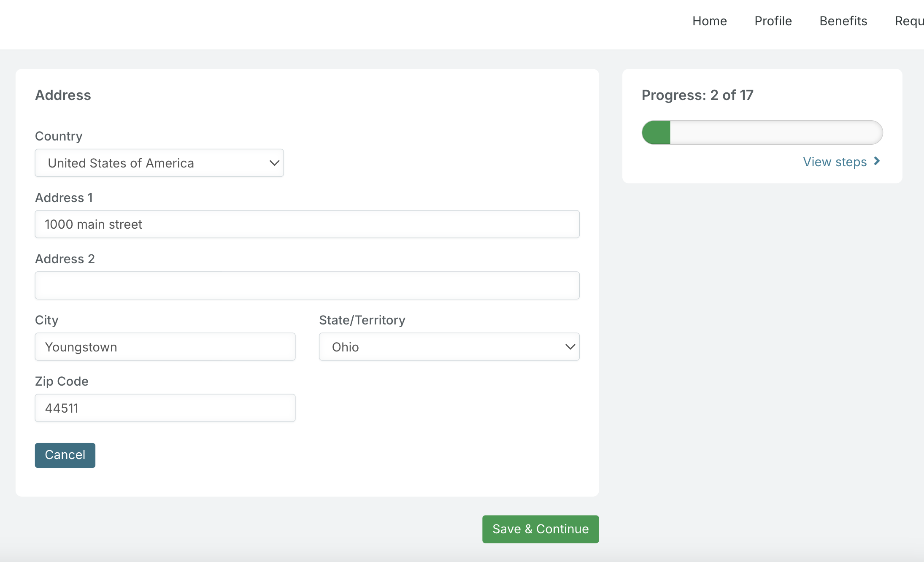The width and height of the screenshot is (924, 562).
Task: Click the empty portion of the progress bar
Action: point(775,132)
